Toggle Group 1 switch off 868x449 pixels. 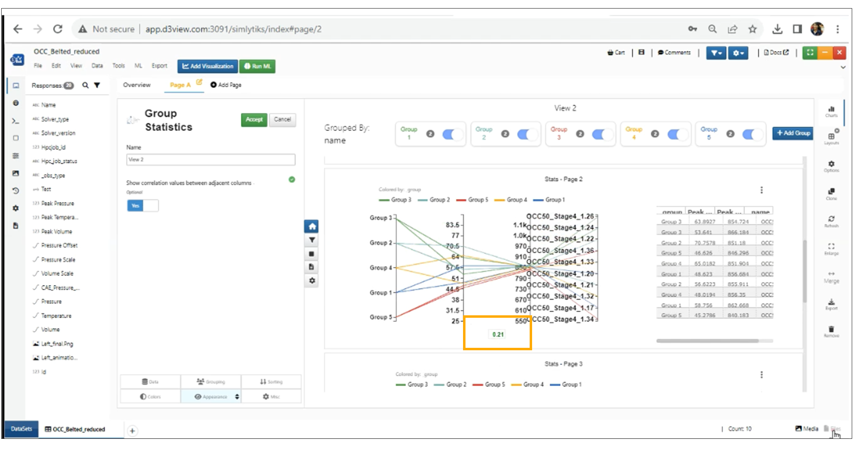(x=452, y=134)
